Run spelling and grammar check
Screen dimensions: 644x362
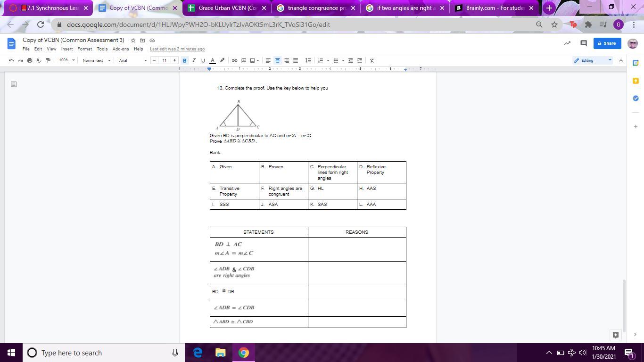point(39,60)
